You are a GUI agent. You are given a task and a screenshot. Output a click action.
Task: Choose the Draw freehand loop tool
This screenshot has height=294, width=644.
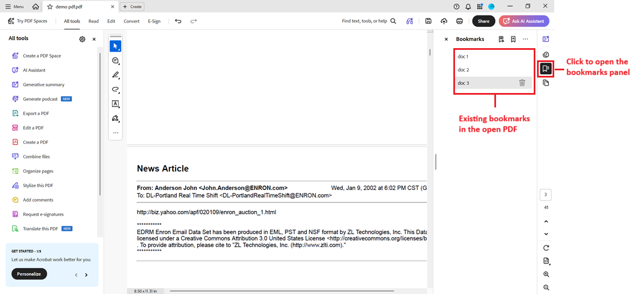point(115,89)
